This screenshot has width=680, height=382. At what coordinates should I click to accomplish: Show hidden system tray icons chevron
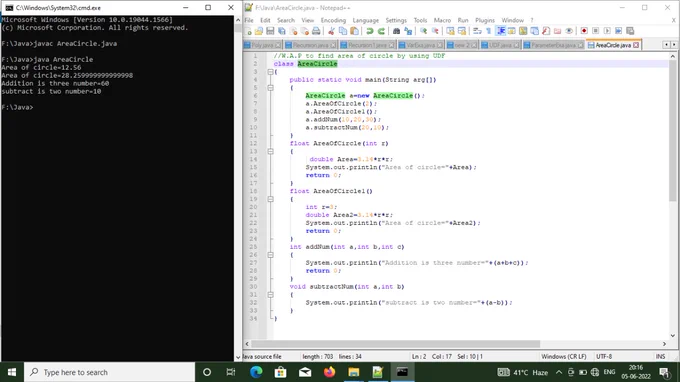pos(559,372)
